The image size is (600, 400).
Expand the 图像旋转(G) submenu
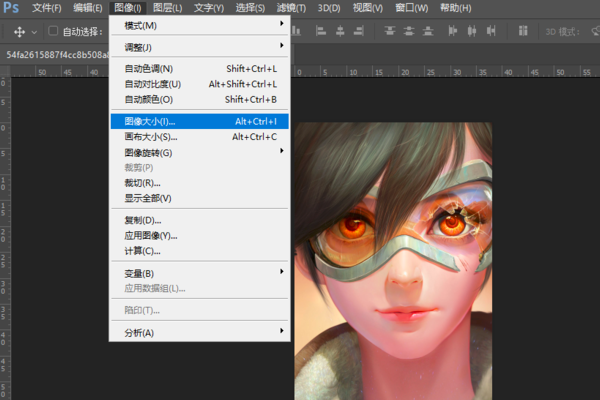coord(200,152)
